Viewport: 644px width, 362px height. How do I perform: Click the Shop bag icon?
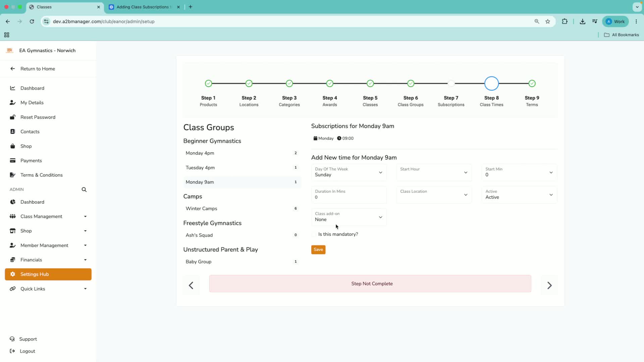pyautogui.click(x=13, y=146)
